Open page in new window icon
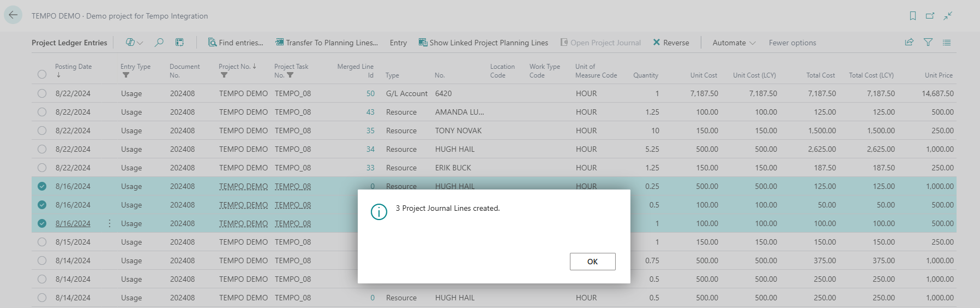 click(930, 16)
